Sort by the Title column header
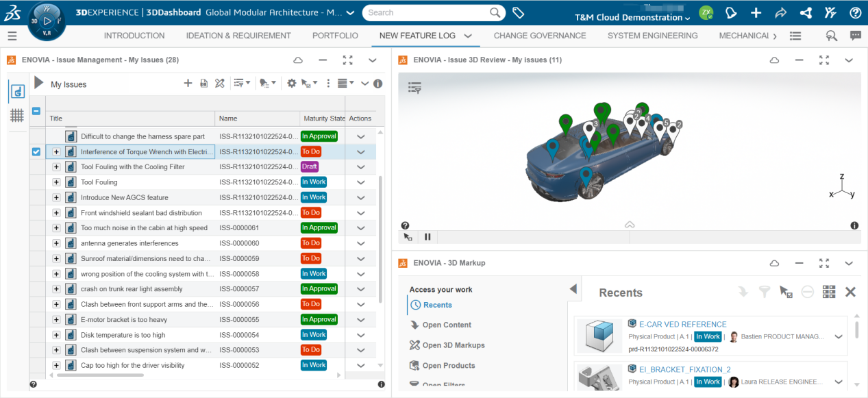The height and width of the screenshot is (398, 868). click(x=130, y=119)
